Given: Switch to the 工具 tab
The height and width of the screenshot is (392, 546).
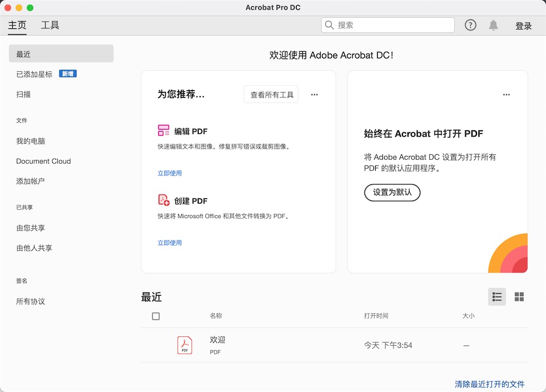Looking at the screenshot, I should tap(50, 25).
